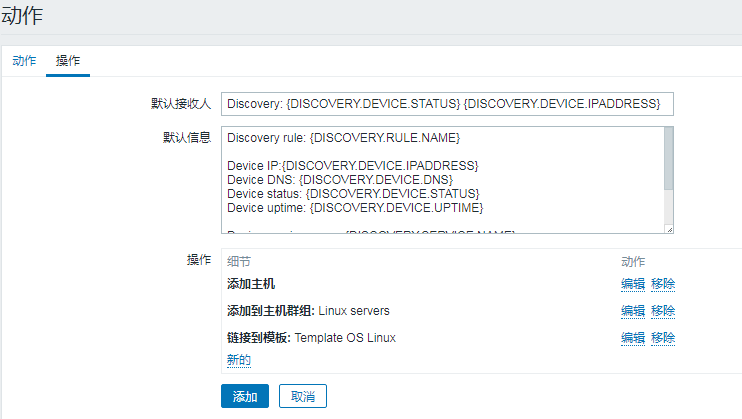The height and width of the screenshot is (419, 742).
Task: Remove the 添加到主机群组 Linux servers operation
Action: tap(663, 311)
